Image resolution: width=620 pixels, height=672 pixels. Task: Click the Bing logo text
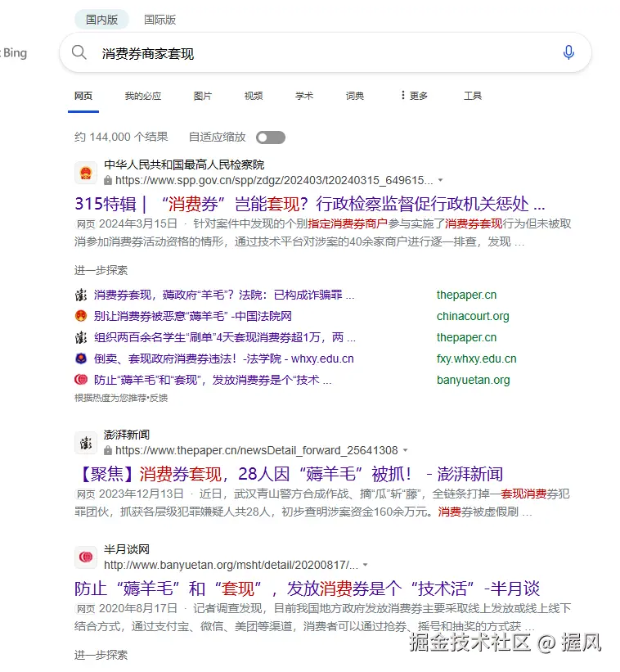pos(15,52)
